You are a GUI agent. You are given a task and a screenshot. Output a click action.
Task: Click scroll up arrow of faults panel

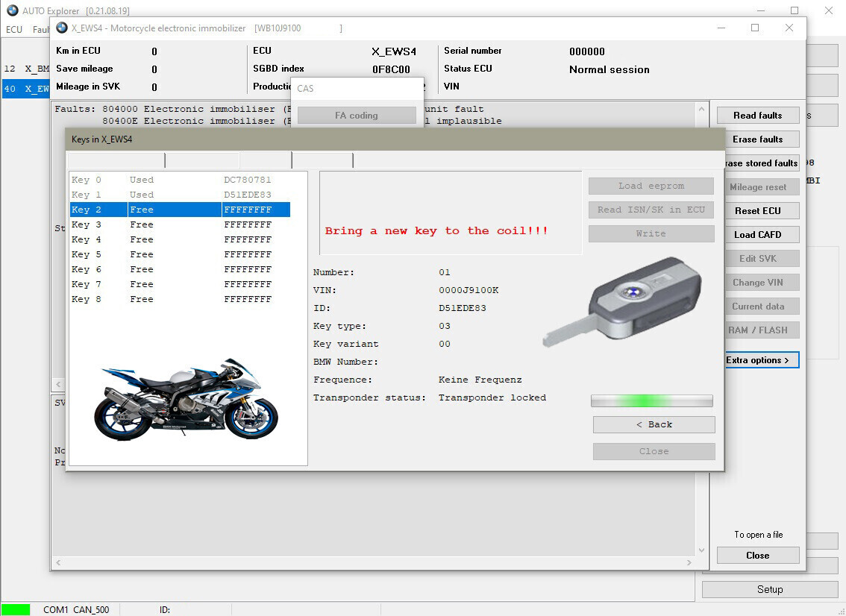(x=701, y=109)
